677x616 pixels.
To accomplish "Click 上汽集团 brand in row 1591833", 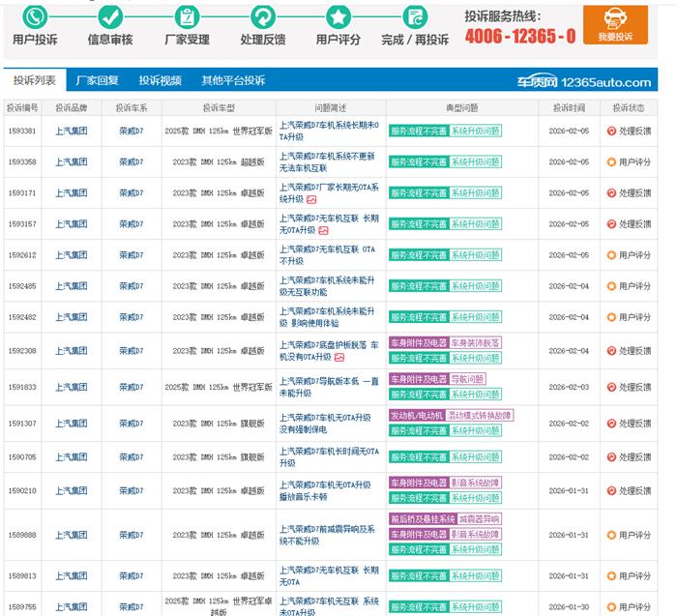I will tap(71, 387).
